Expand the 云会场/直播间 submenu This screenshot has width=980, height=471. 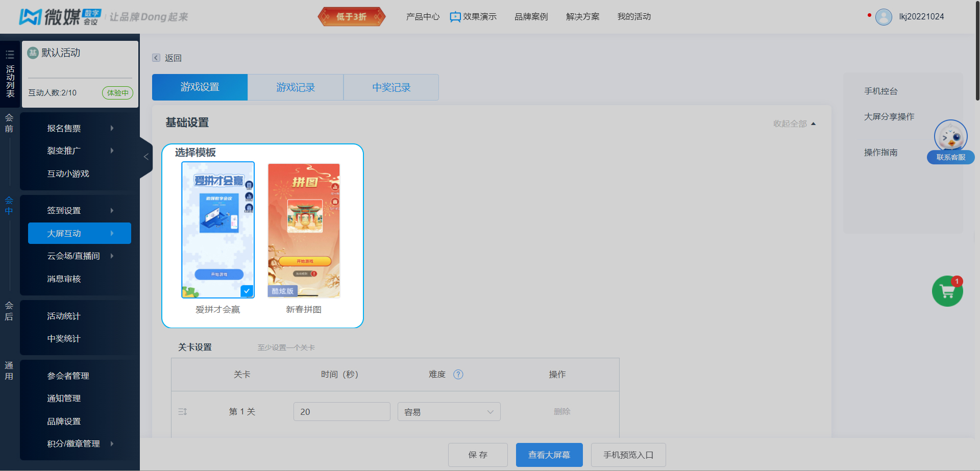[x=112, y=256]
